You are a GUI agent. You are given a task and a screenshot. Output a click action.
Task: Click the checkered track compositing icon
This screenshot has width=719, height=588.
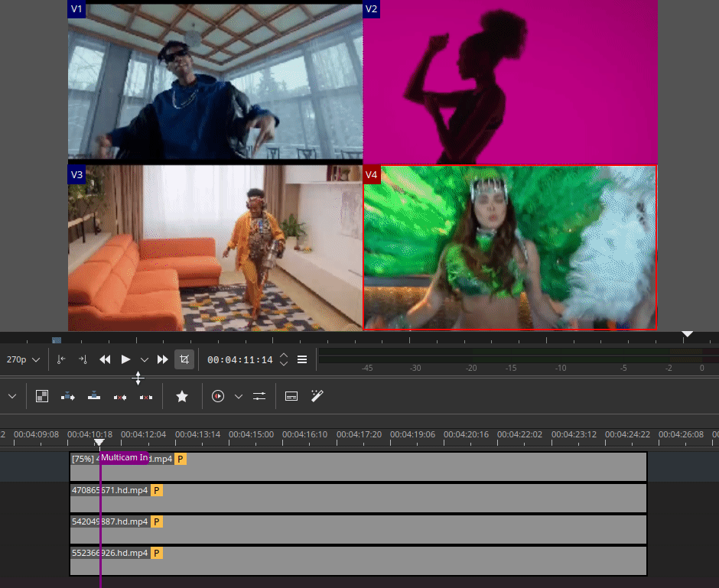[x=42, y=396]
